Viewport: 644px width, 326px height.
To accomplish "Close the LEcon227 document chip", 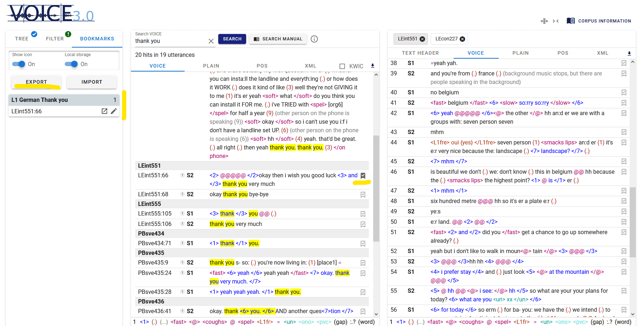I will click(x=462, y=39).
